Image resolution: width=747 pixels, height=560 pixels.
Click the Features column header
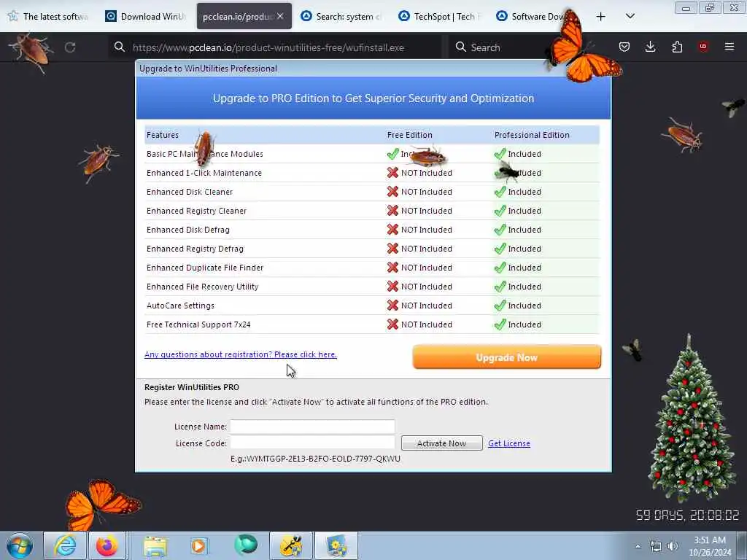click(163, 135)
